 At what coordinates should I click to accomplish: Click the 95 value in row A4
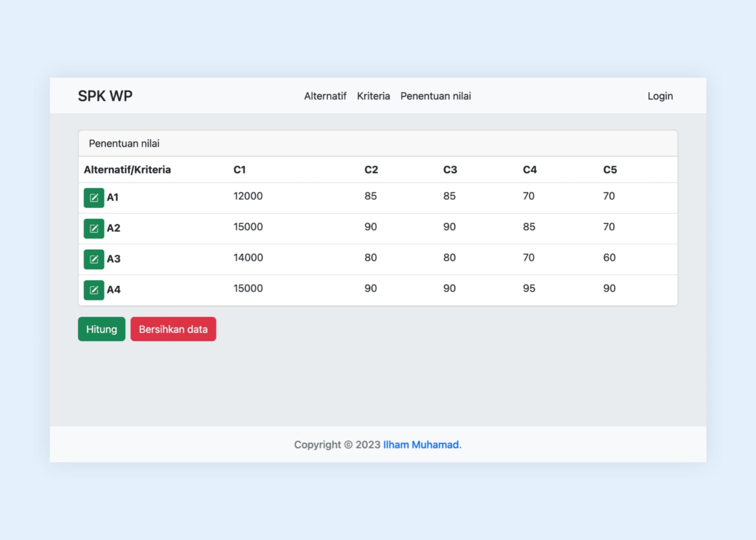[529, 288]
